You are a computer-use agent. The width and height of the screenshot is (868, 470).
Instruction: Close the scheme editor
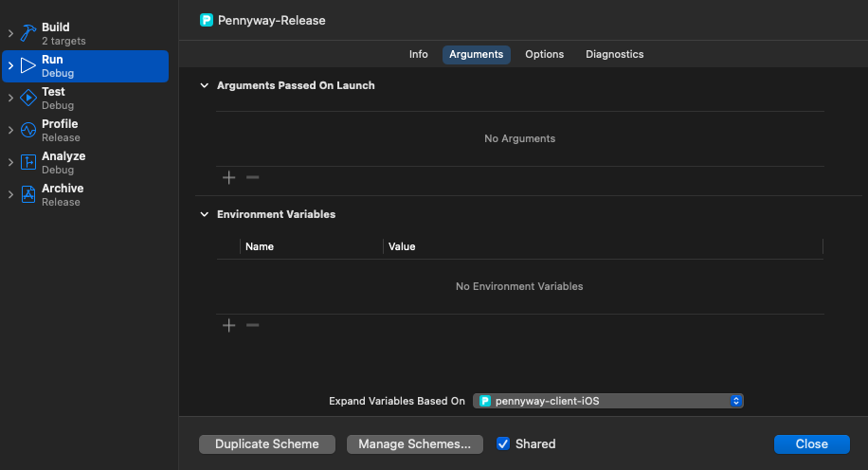tap(811, 444)
